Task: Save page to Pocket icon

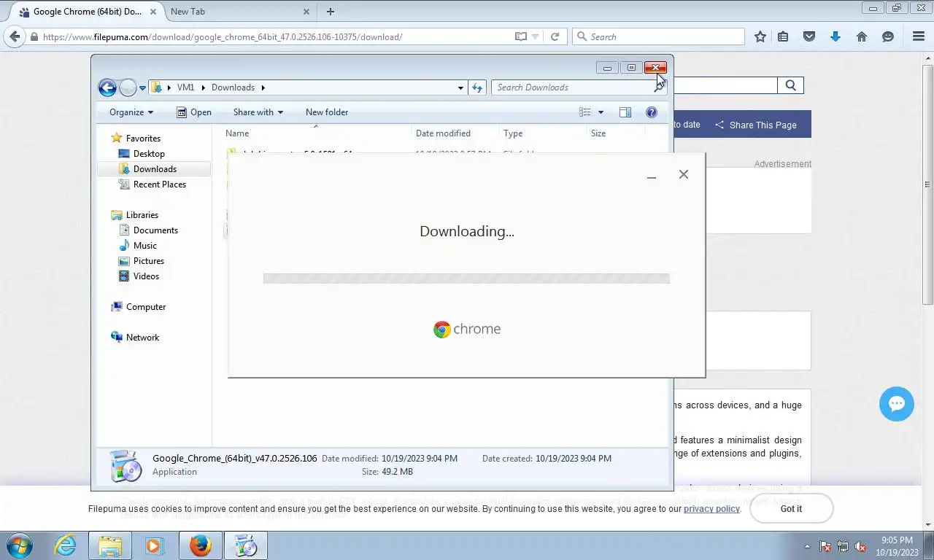Action: click(x=809, y=36)
